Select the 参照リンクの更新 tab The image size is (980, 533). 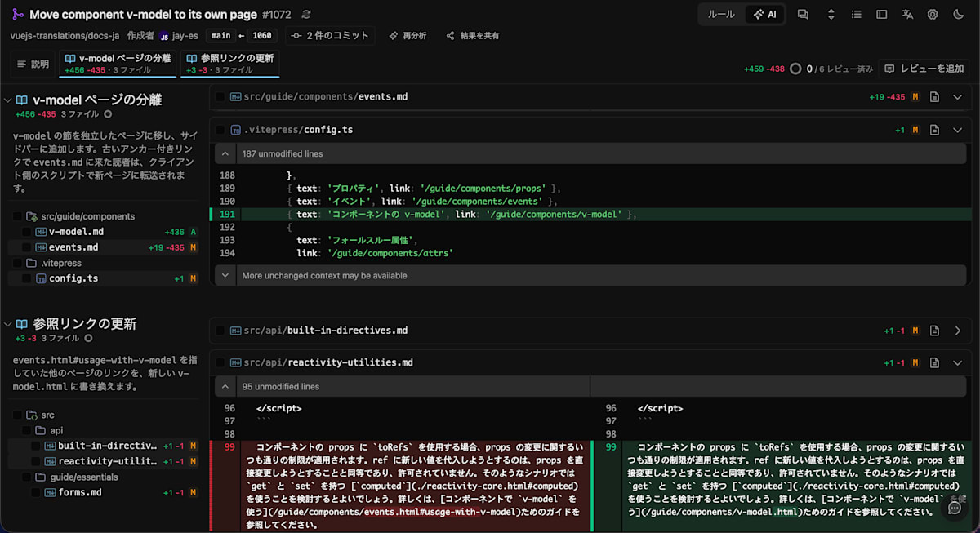pyautogui.click(x=229, y=64)
